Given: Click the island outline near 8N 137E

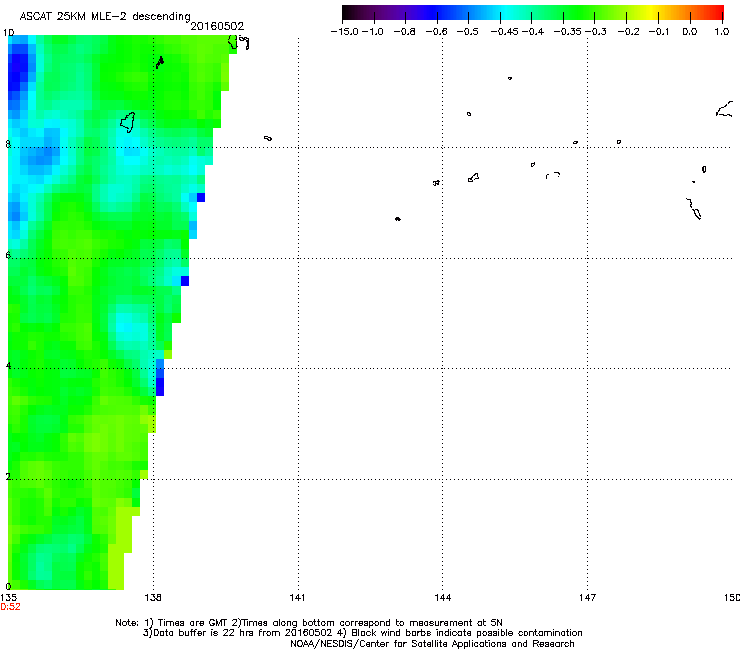Looking at the screenshot, I should click(x=127, y=122).
